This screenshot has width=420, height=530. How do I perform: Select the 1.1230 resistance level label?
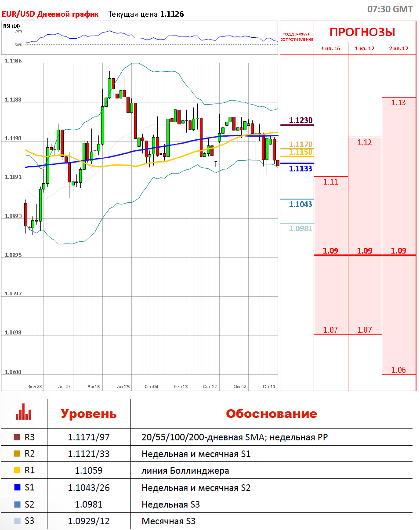pyautogui.click(x=301, y=120)
